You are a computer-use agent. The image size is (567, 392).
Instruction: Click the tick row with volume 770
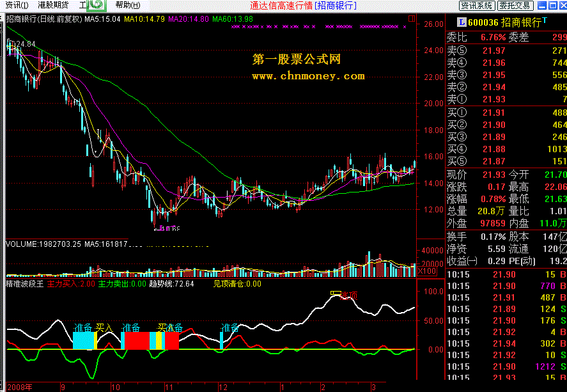coord(506,286)
